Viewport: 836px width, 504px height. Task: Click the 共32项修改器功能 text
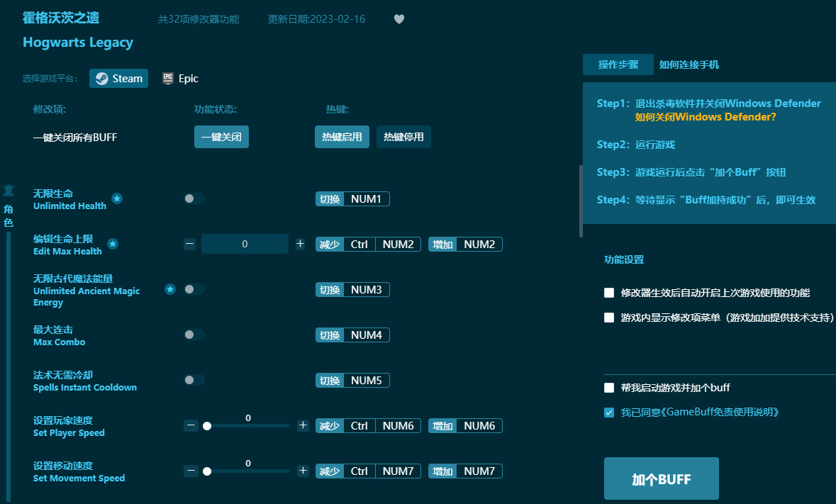199,19
